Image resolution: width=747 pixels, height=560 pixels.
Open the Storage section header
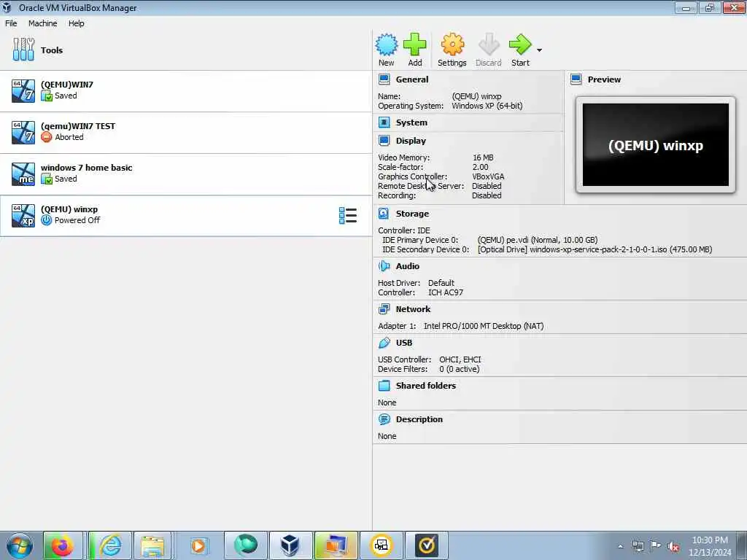click(x=412, y=214)
